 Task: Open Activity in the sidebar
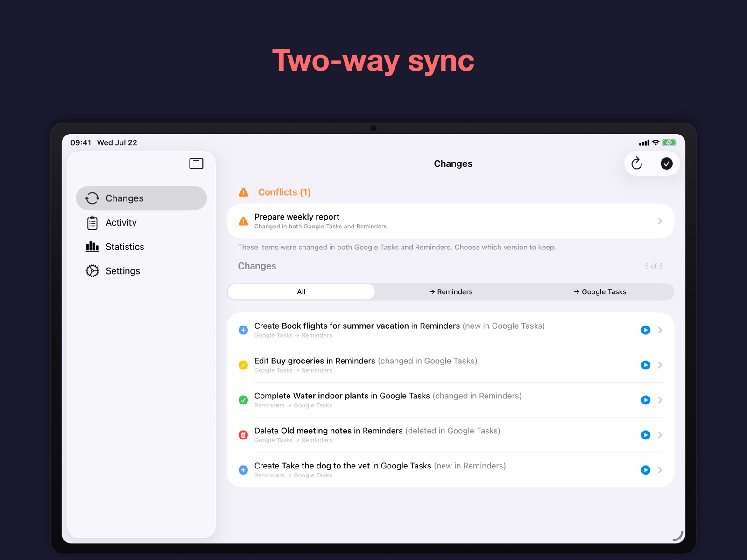coord(141,223)
